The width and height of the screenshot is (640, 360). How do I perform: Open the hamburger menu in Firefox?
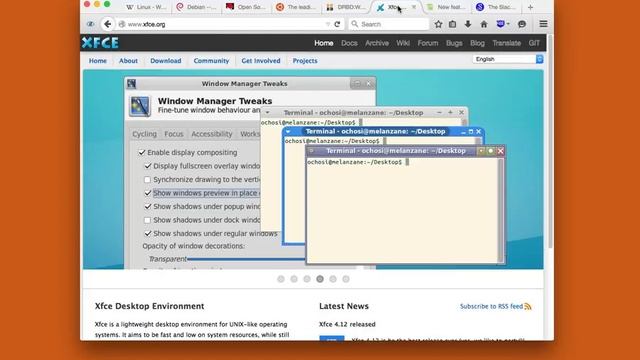point(543,24)
